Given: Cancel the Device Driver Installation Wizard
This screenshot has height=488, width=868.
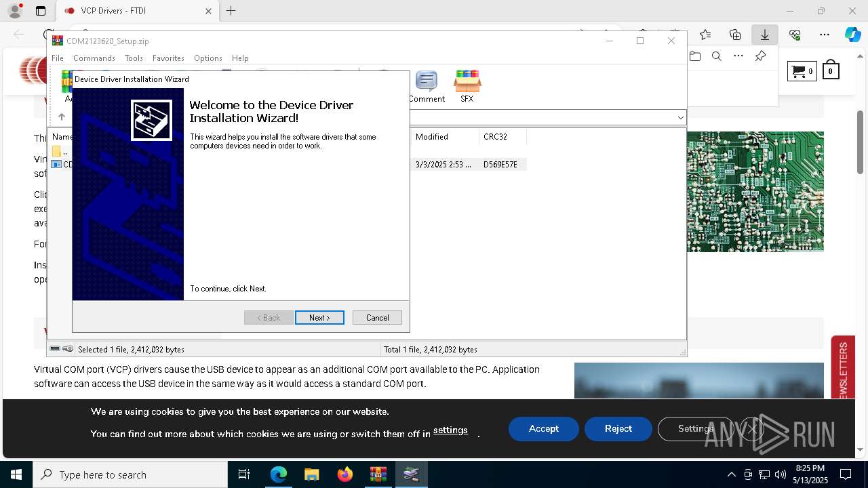Looking at the screenshot, I should pos(377,318).
